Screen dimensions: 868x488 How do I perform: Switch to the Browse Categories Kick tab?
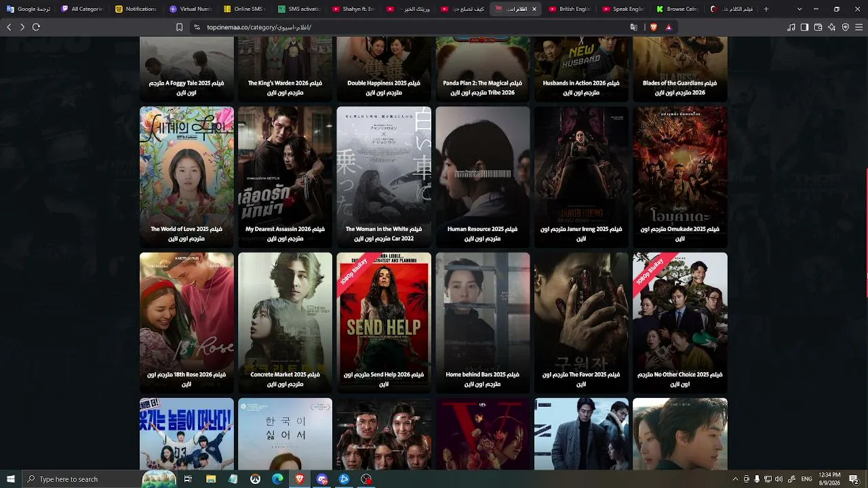pyautogui.click(x=678, y=9)
